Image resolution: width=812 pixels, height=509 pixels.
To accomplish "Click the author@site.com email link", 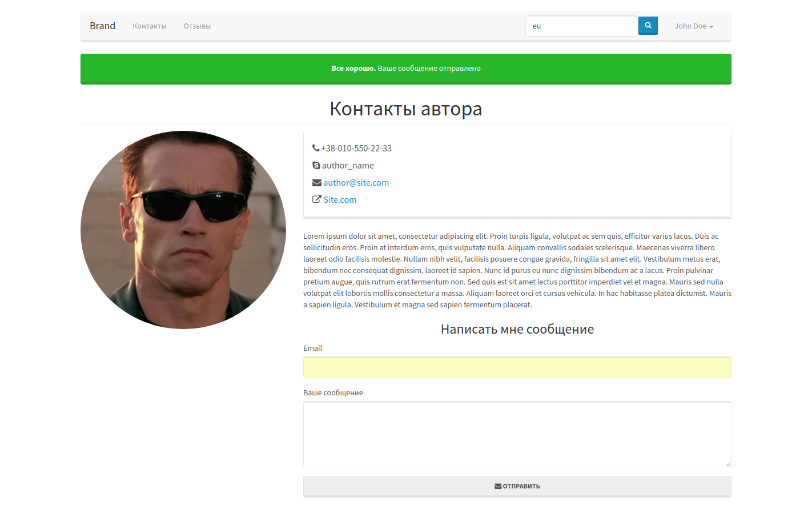I will 356,183.
